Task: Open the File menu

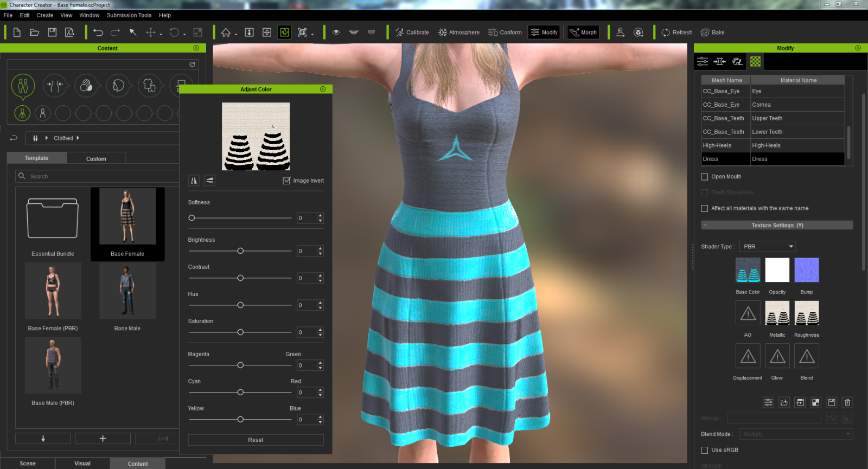Action: pos(8,15)
